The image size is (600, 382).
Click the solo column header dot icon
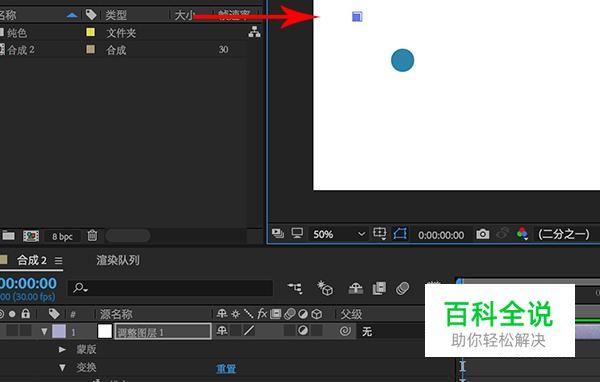tap(12, 314)
